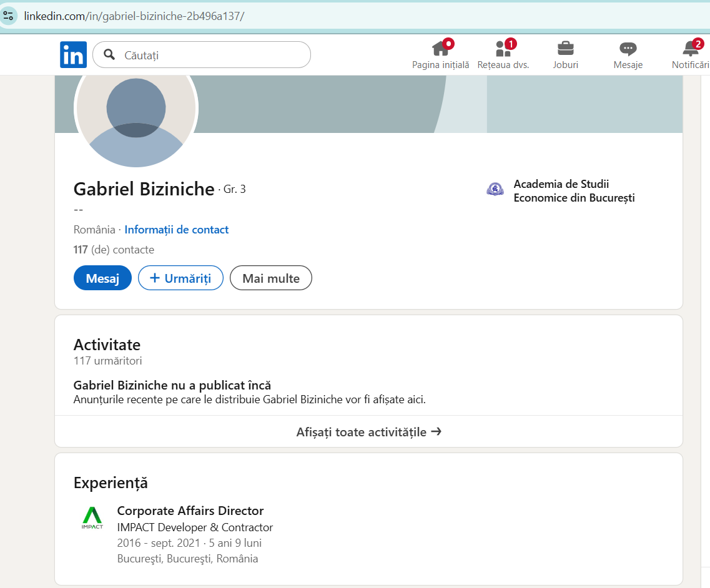Click the Academia de Studii Economice logo
The height and width of the screenshot is (588, 710).
pos(495,189)
